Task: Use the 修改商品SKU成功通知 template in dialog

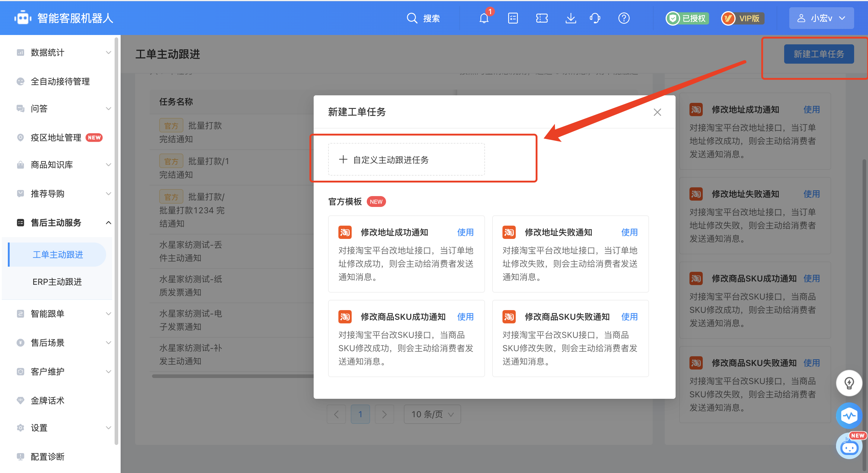Action: pos(465,317)
